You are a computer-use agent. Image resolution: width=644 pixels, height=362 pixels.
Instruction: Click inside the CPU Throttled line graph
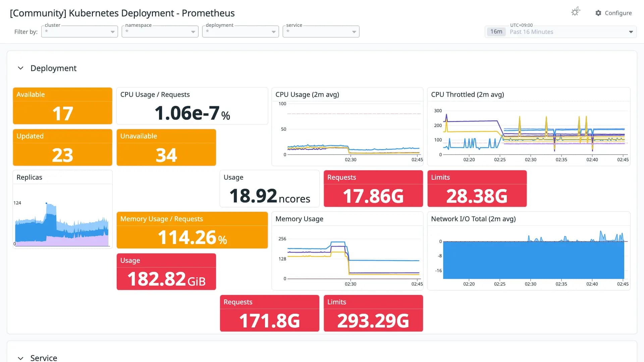pos(535,132)
